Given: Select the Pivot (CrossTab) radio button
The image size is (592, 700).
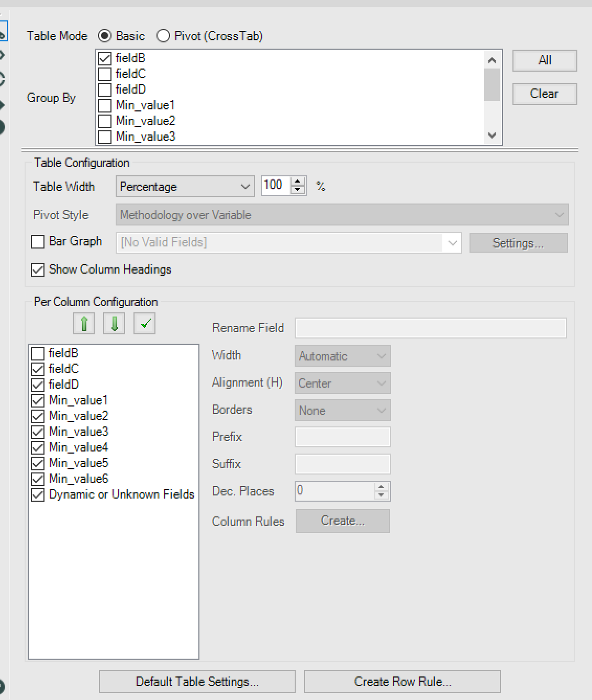Looking at the screenshot, I should [x=163, y=36].
